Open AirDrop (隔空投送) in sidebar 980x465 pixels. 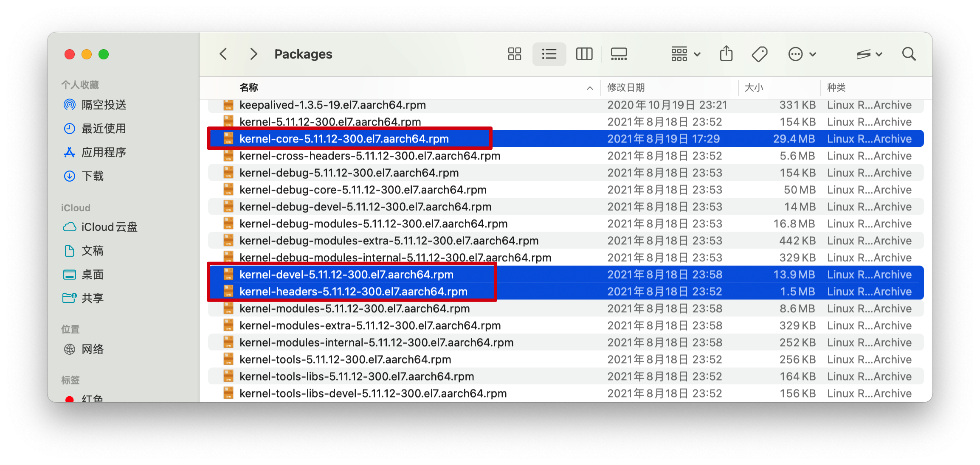104,105
